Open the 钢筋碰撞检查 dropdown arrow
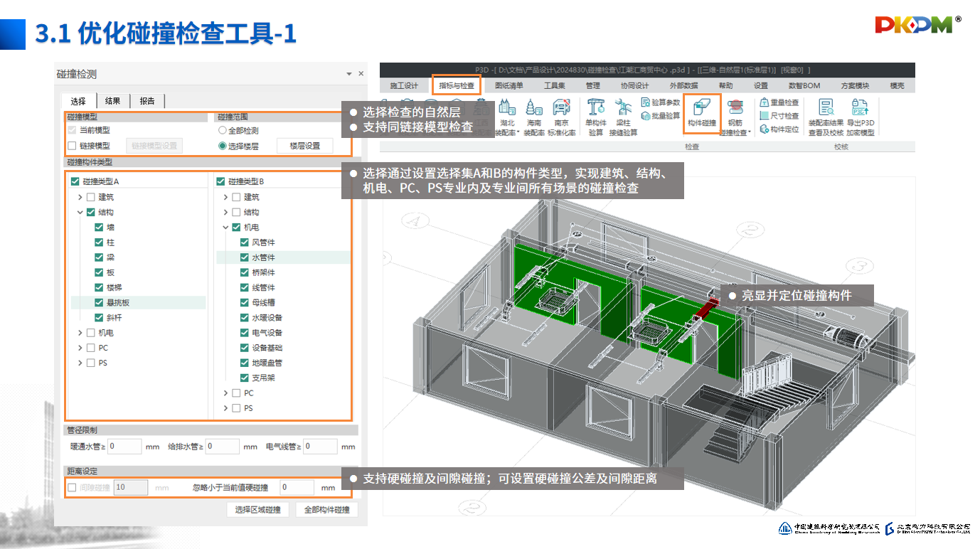 tap(749, 132)
